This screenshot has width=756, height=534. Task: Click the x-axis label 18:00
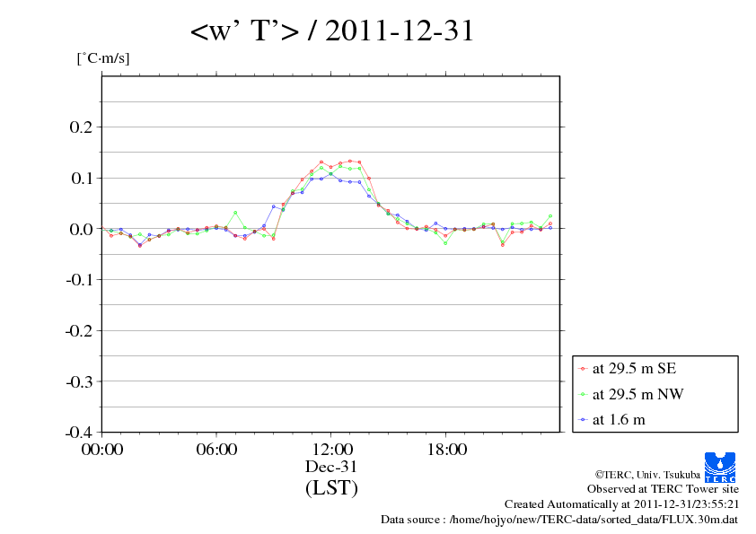click(447, 450)
